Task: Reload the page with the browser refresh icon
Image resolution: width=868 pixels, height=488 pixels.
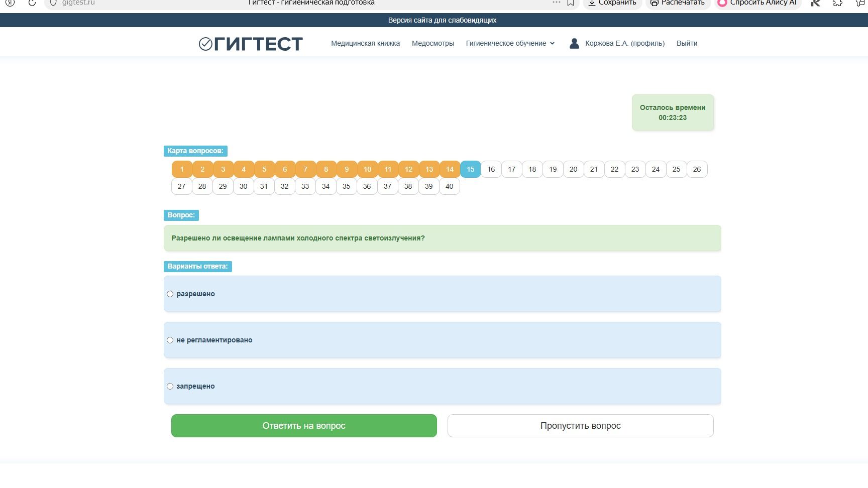Action: (32, 3)
